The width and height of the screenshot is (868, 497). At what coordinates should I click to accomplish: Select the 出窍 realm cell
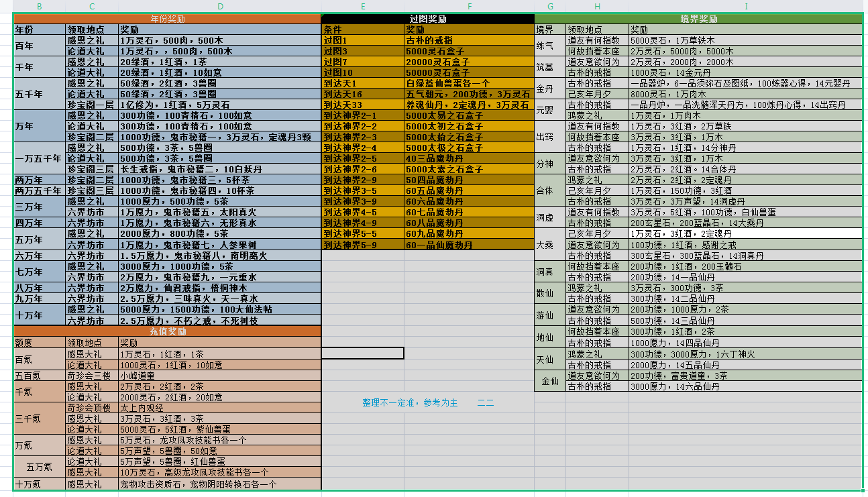550,137
